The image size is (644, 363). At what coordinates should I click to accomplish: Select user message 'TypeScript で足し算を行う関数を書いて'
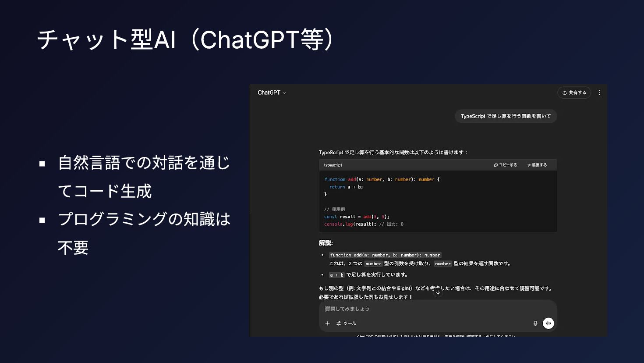[x=506, y=116]
